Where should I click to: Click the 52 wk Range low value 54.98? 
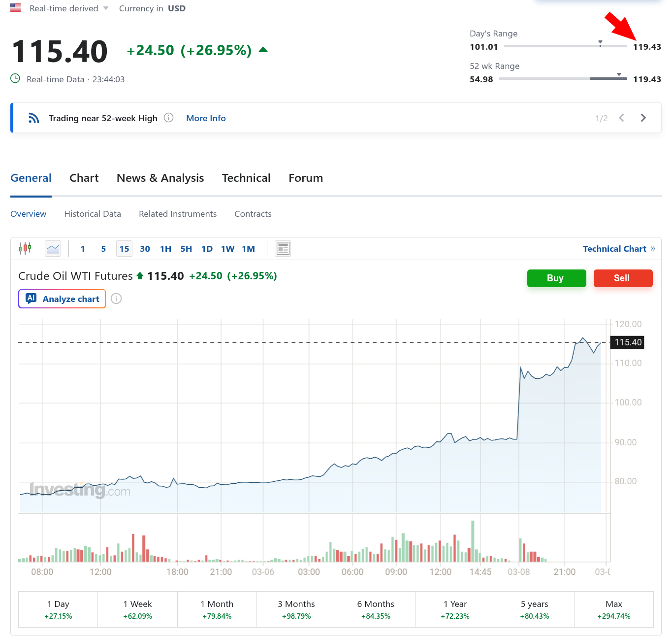[x=481, y=79]
